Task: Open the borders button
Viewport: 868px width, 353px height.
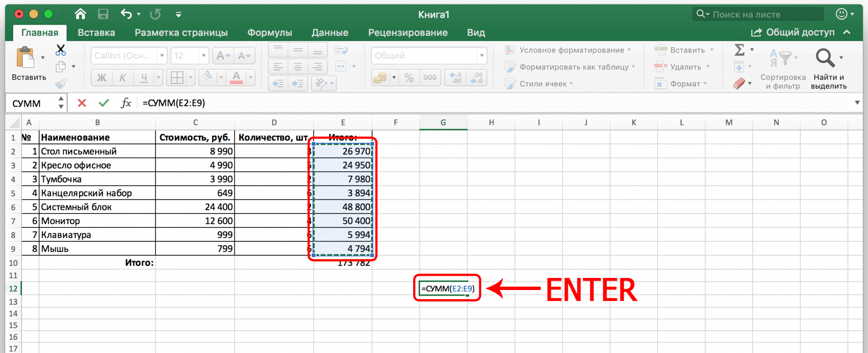Action: click(177, 78)
